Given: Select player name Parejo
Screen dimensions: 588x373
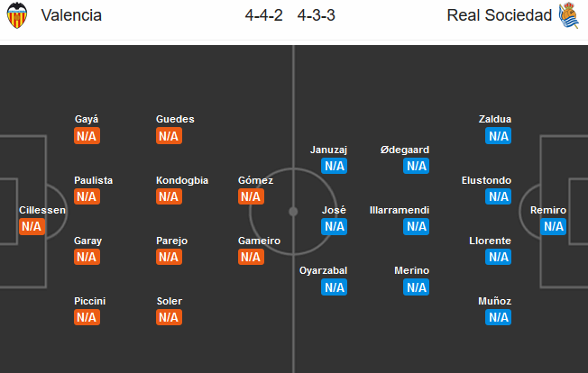Looking at the screenshot, I should pyautogui.click(x=171, y=241).
